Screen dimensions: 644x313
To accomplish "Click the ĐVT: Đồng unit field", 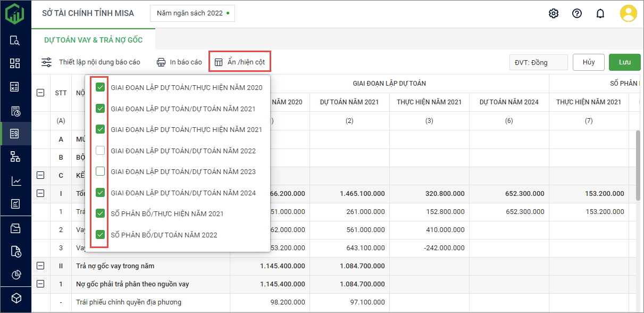I will (x=538, y=62).
